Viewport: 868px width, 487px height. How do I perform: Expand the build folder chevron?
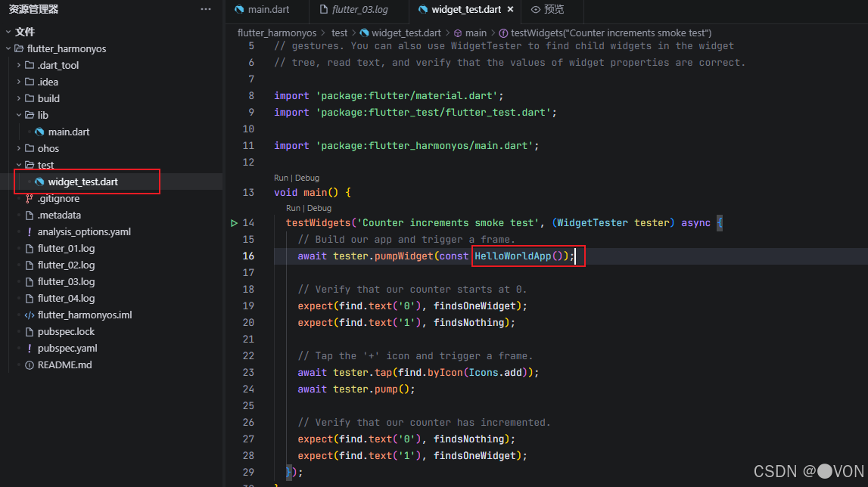[x=19, y=98]
